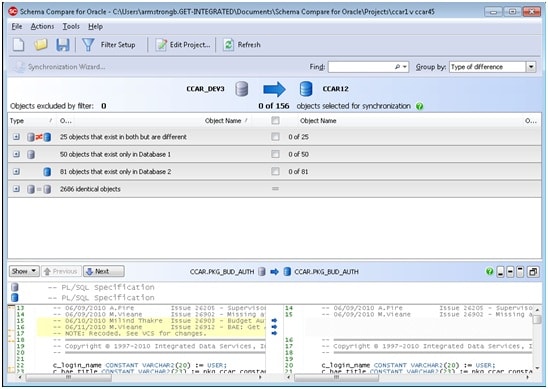Maximize diff pane with third layout icon
The width and height of the screenshot is (548, 389).
coord(520,272)
